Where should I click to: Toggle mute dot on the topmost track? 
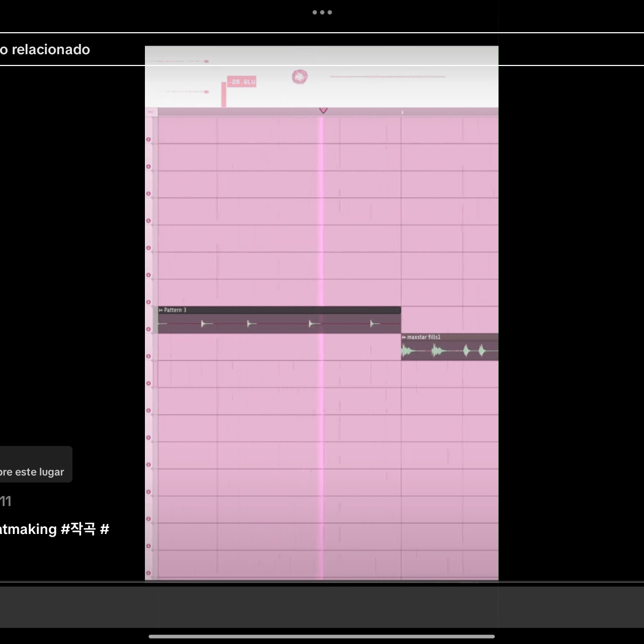click(x=149, y=140)
